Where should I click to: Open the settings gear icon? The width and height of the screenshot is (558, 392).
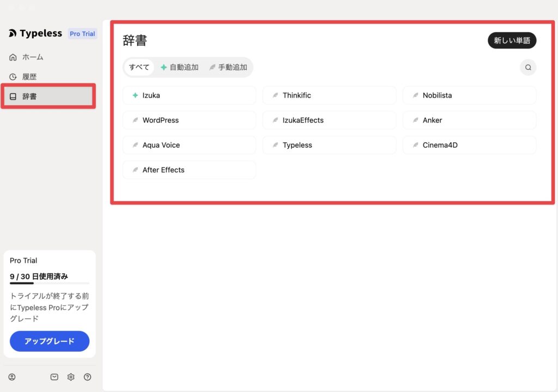[x=71, y=377]
